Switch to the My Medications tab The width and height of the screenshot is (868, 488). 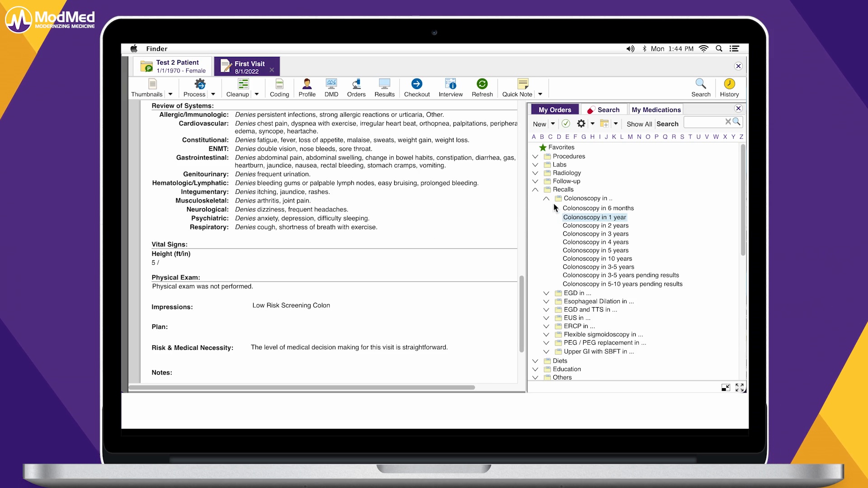[656, 110]
